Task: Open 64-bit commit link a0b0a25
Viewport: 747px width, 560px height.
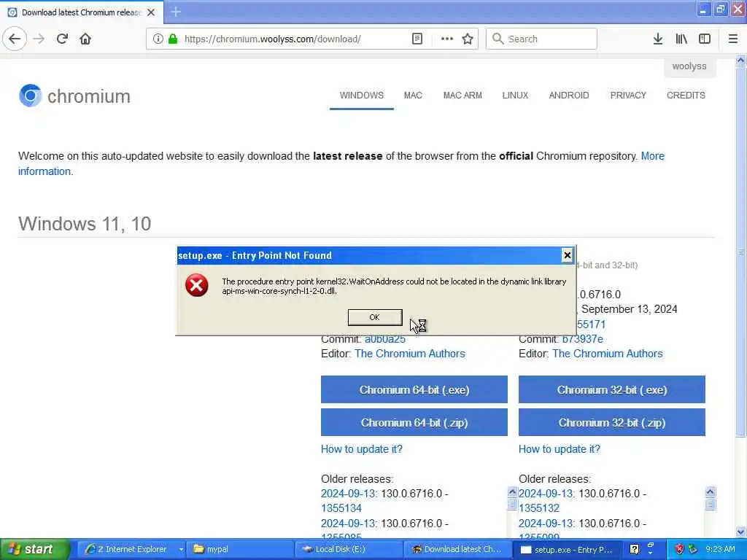Action: click(x=385, y=339)
